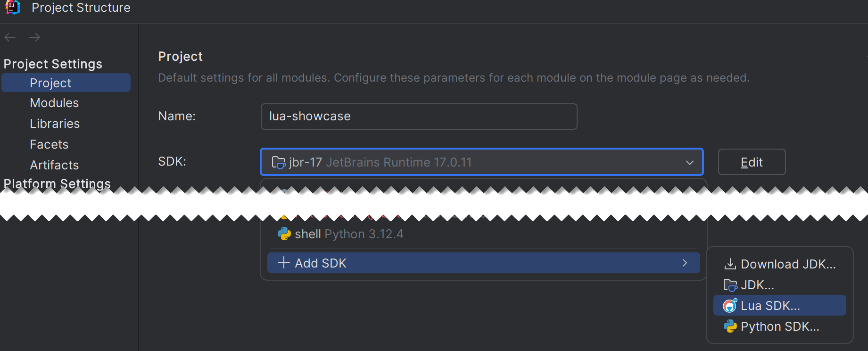The width and height of the screenshot is (868, 351).
Task: Select Facets in the sidebar
Action: point(49,144)
